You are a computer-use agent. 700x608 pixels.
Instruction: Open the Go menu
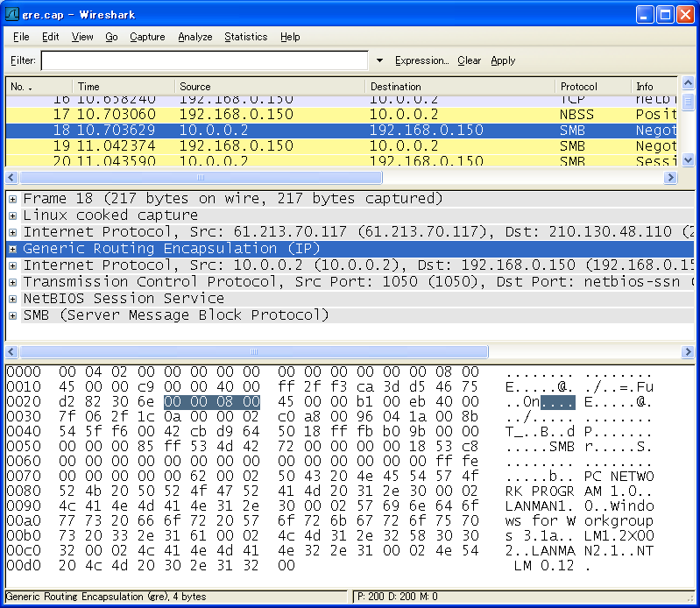pyautogui.click(x=111, y=37)
